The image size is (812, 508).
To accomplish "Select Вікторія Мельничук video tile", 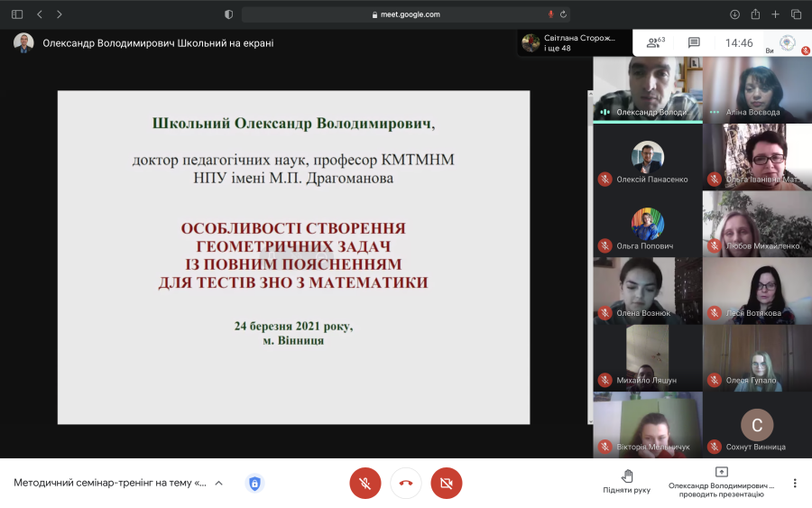I will tap(647, 425).
